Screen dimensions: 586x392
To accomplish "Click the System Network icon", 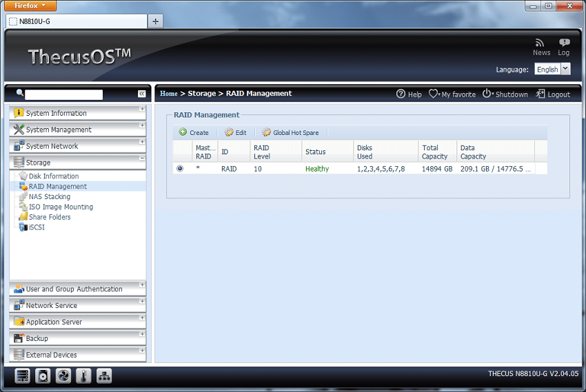I will point(19,145).
